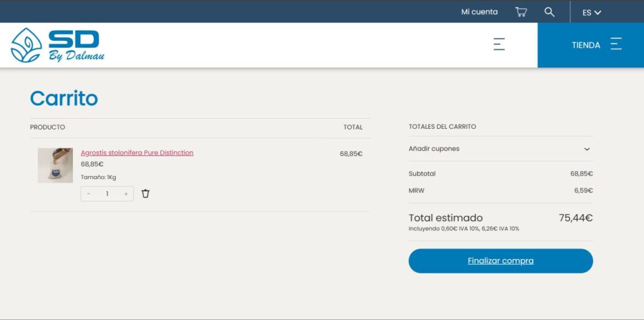
Task: Open Agrostis stolonifera Pure Distinction product link
Action: click(137, 153)
